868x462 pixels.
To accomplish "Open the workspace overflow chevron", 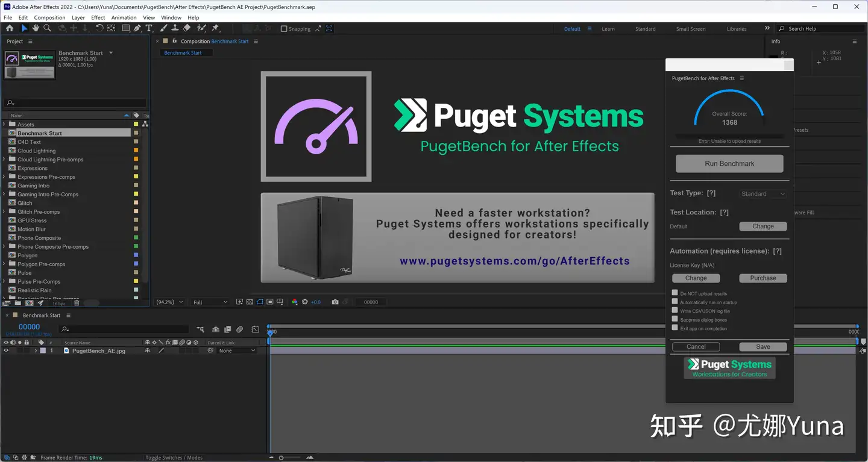I will tap(767, 28).
